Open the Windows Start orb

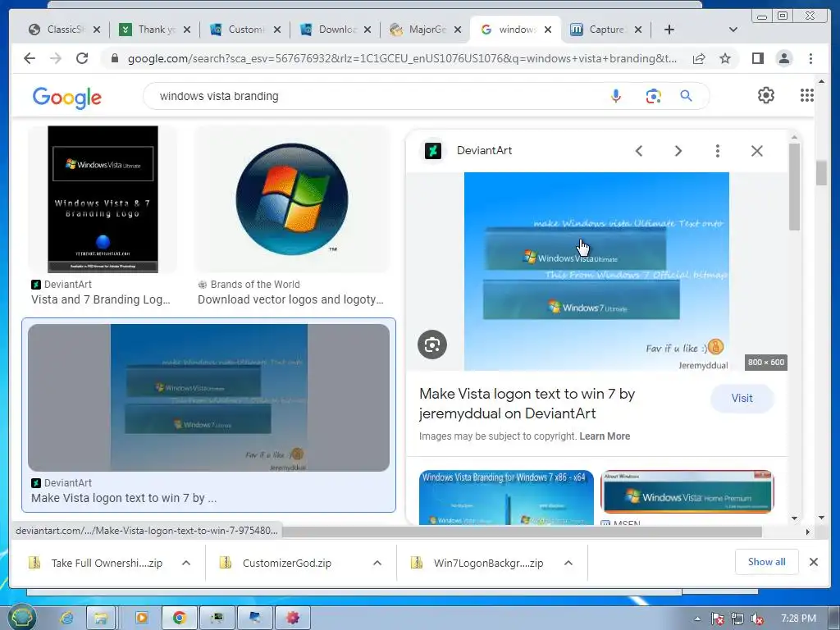[21, 619]
